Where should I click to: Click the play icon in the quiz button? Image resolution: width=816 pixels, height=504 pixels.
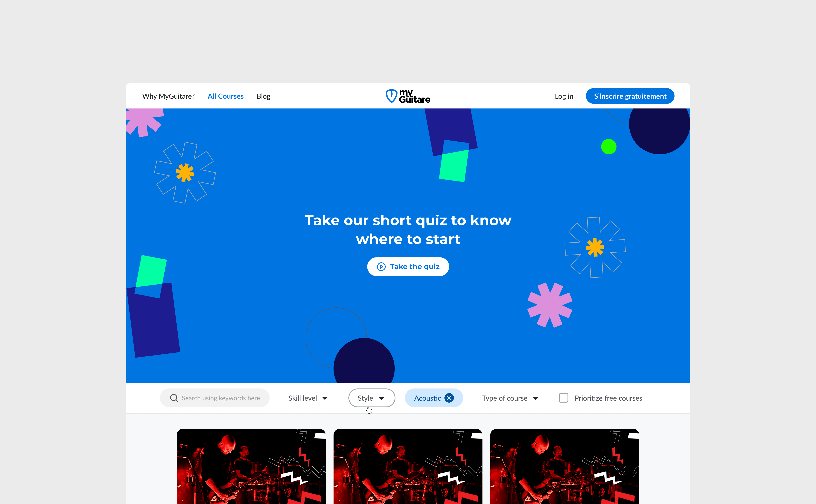pyautogui.click(x=381, y=267)
